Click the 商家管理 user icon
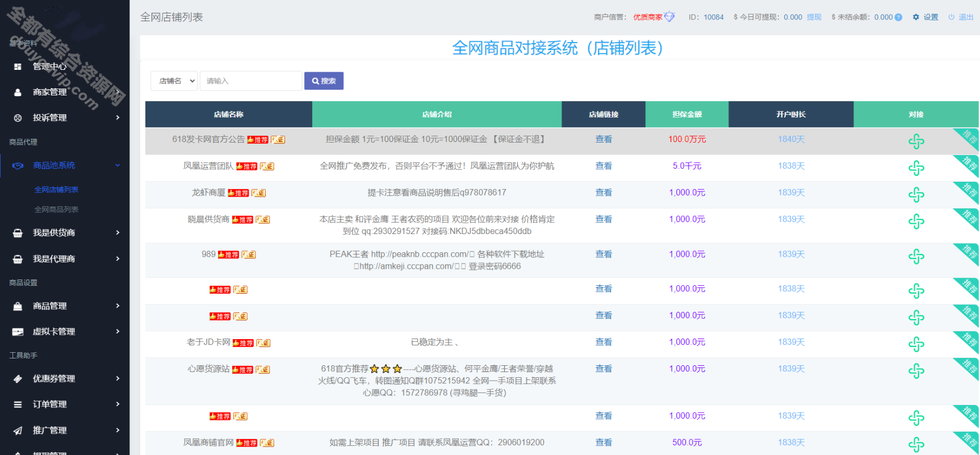Image resolution: width=980 pixels, height=455 pixels. pyautogui.click(x=18, y=92)
